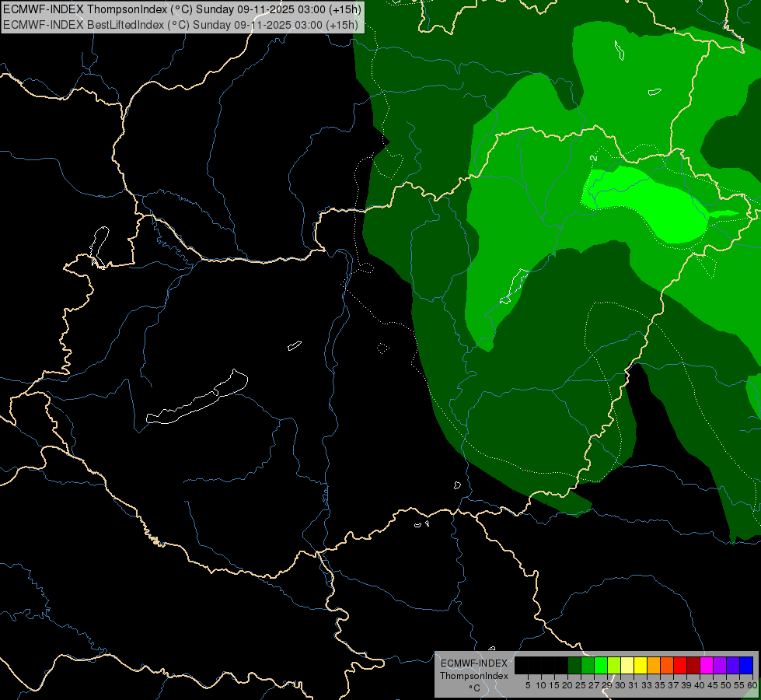Click the medium green 25–27 legend swatch
This screenshot has height=700, width=761.
[588, 665]
